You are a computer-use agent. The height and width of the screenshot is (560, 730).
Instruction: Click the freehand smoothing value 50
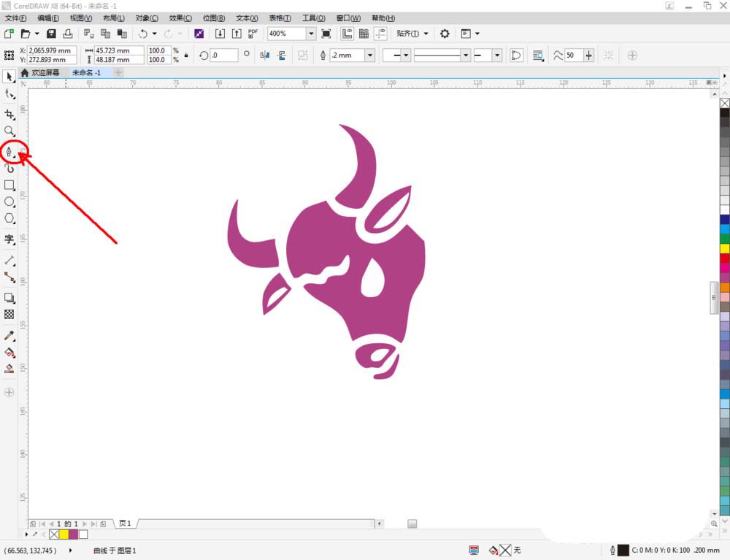point(573,55)
